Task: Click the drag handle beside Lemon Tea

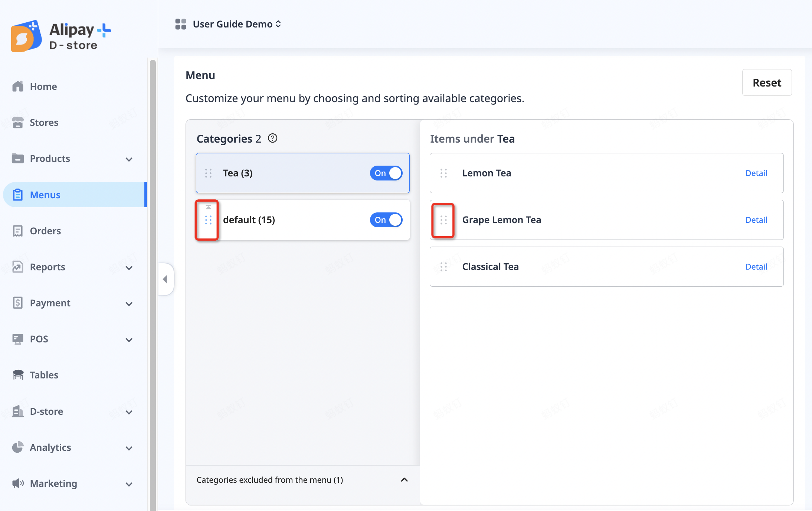Action: (x=443, y=173)
